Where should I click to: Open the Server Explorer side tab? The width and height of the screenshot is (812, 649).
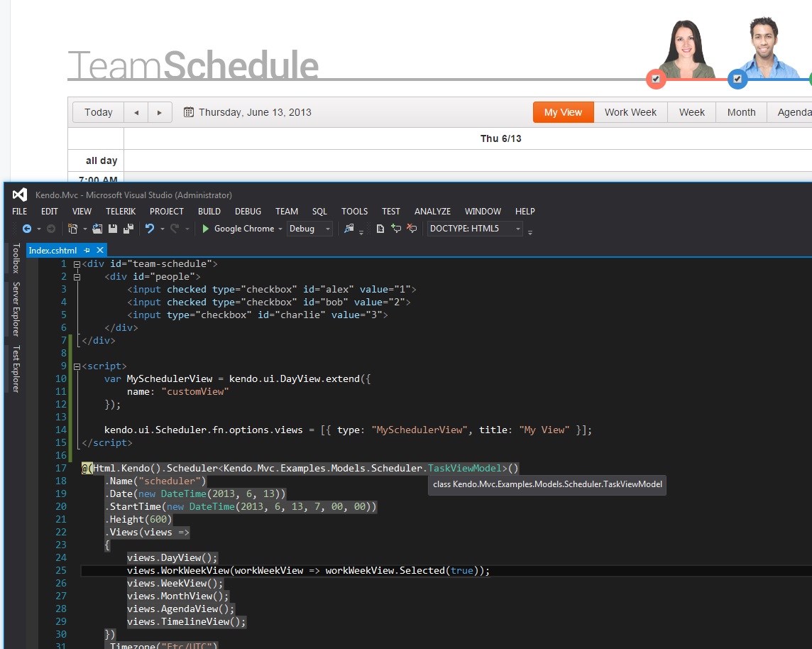coord(16,309)
